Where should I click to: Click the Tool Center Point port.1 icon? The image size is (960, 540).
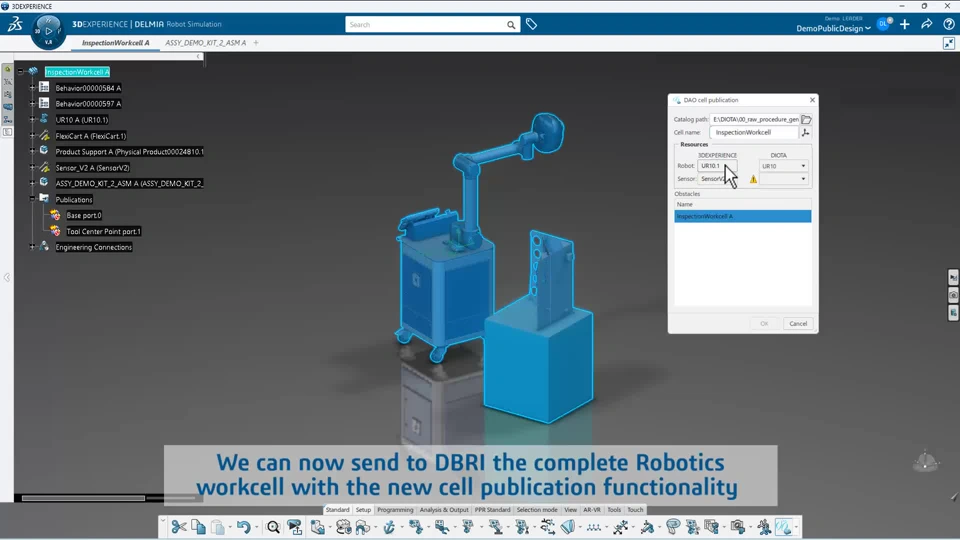coord(55,231)
